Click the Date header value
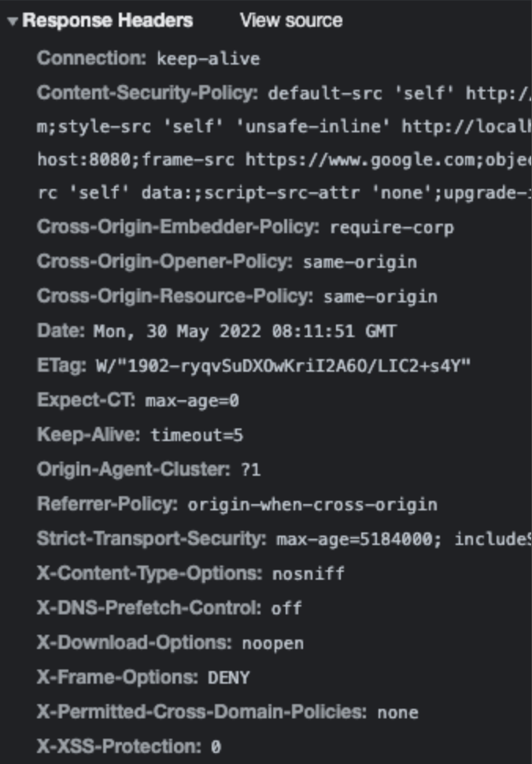Image resolution: width=532 pixels, height=764 pixels. 245,331
